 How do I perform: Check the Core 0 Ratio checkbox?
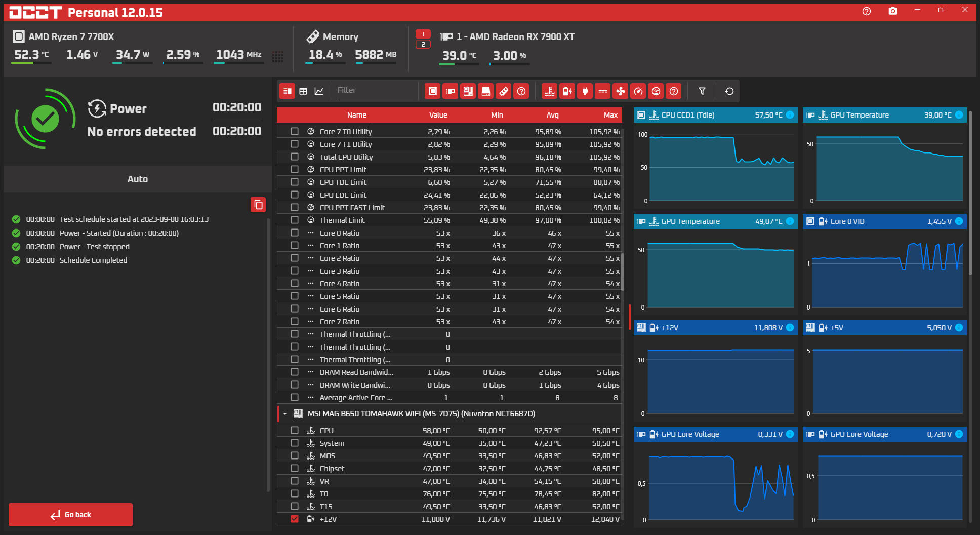pyautogui.click(x=295, y=233)
